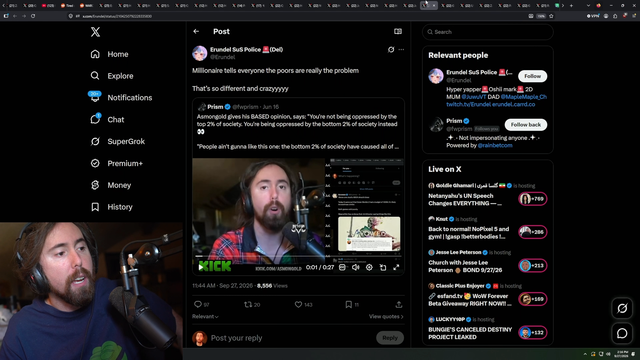Click Follow back for Prism

coord(526,125)
